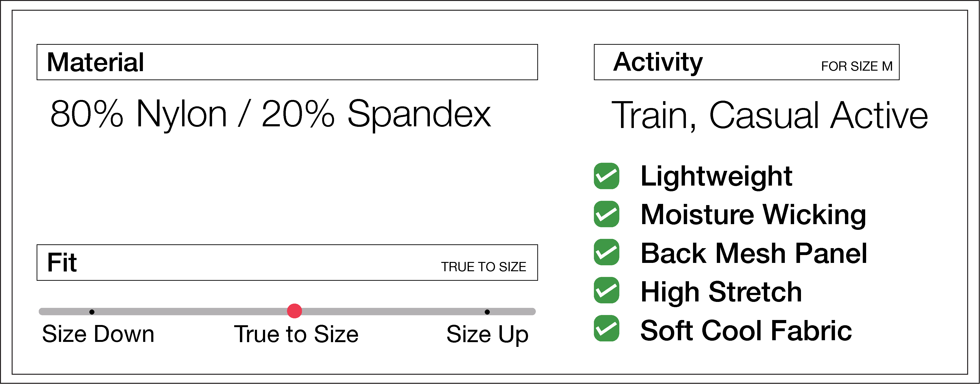Click the Size Down dot on the fit slider
The image size is (980, 384).
tap(92, 312)
